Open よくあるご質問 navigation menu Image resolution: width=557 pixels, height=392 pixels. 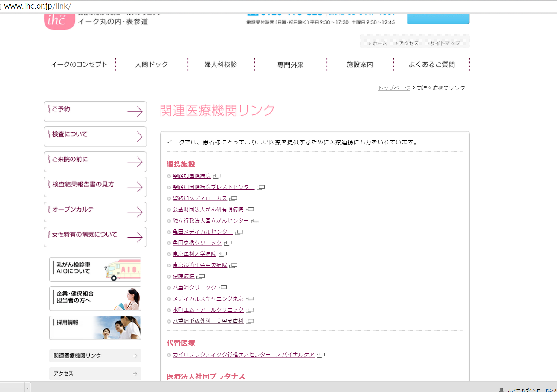pyautogui.click(x=431, y=65)
